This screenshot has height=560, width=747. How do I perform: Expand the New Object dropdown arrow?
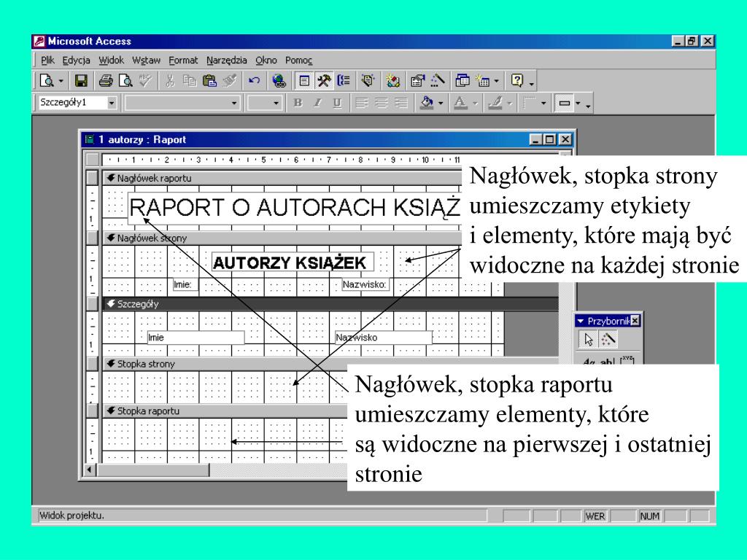[496, 82]
